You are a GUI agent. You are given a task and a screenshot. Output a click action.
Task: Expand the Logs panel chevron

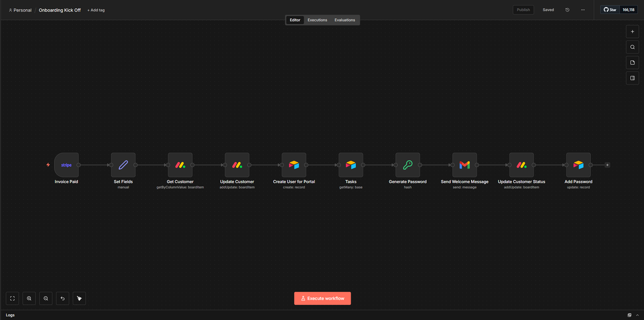pyautogui.click(x=637, y=315)
